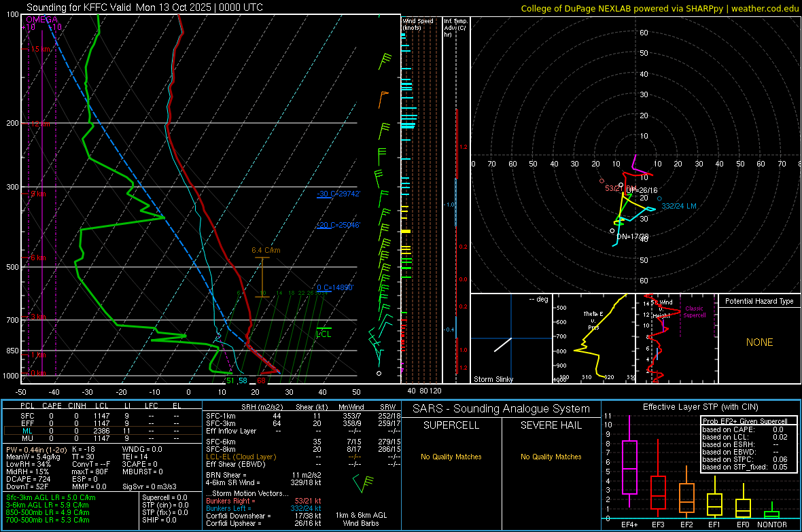The height and width of the screenshot is (532, 802).
Task: Click the '332/24 LM' hodograph label
Action: [x=679, y=206]
